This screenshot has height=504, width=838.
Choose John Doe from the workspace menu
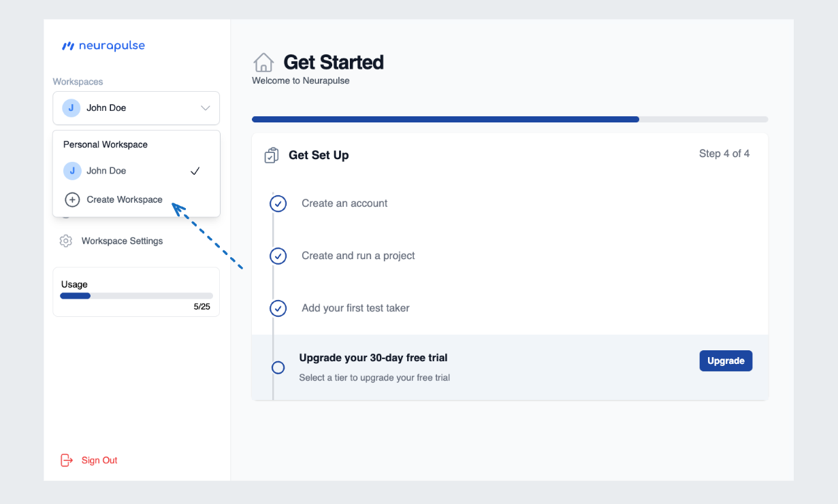109,171
